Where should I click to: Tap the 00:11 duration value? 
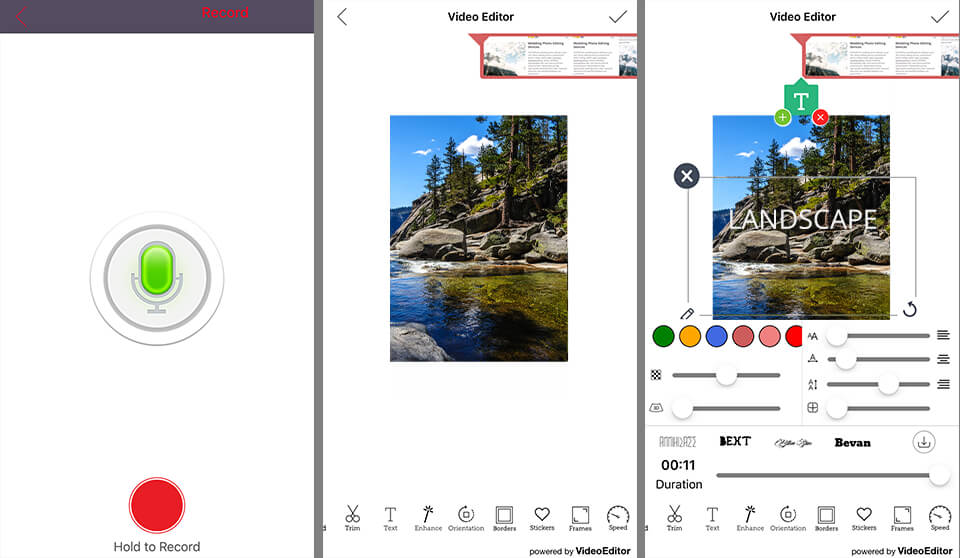tap(678, 465)
